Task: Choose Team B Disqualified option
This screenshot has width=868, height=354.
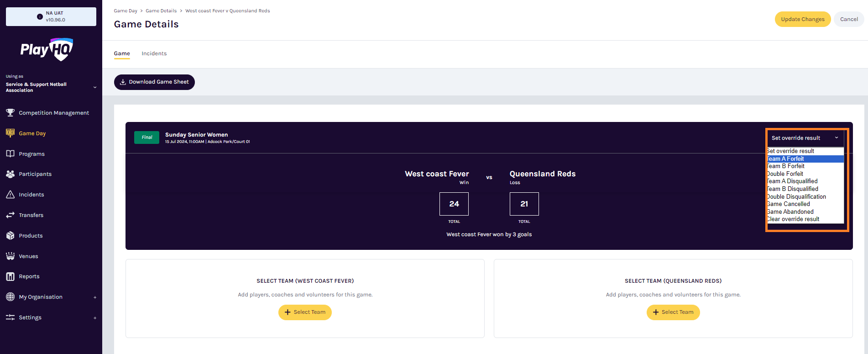Action: coord(805,189)
